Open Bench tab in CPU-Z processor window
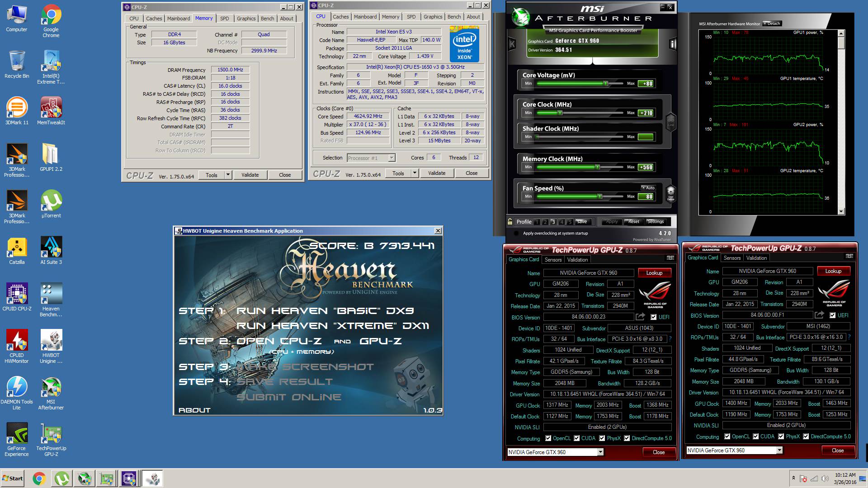This screenshot has height=488, width=868. tap(454, 17)
